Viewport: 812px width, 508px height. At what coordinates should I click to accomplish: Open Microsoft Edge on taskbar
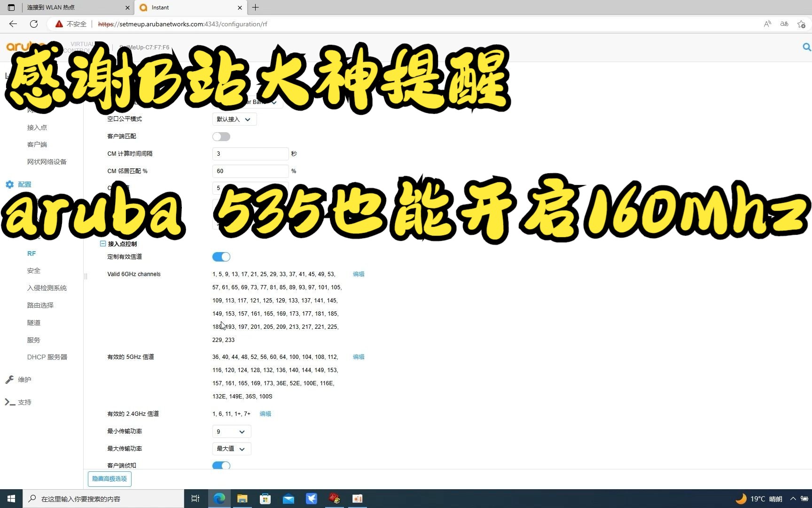(x=219, y=499)
